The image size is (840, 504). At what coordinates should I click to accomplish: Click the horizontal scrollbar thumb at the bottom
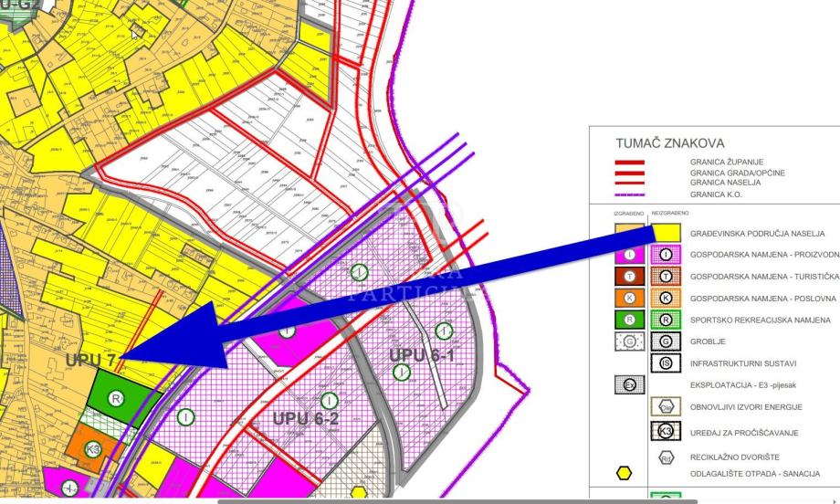click(458, 502)
